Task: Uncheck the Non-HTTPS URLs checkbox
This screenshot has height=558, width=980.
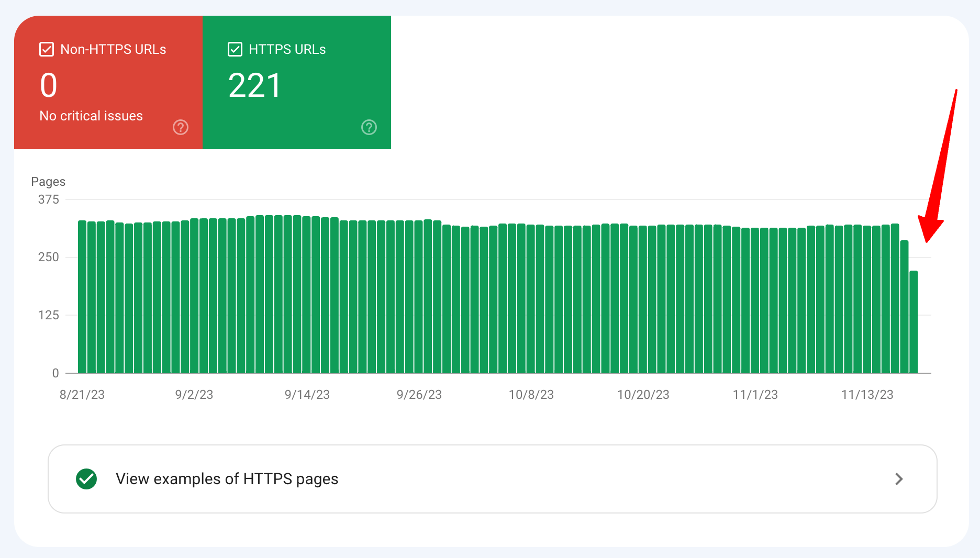Action: point(47,50)
